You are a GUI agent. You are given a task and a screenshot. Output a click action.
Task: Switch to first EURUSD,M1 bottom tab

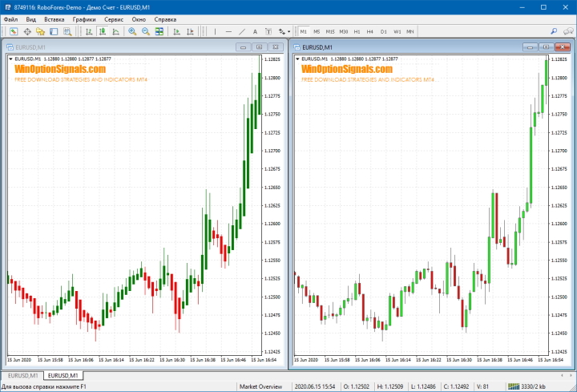22,375
